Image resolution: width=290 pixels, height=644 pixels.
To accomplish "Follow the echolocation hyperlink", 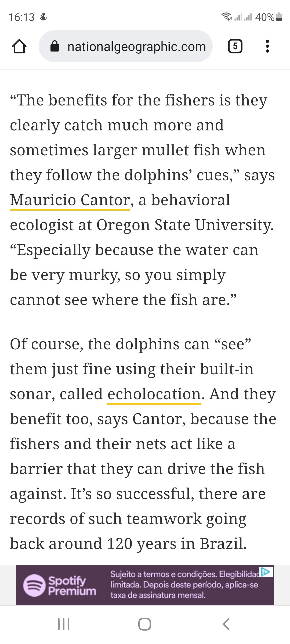I will [x=154, y=394].
